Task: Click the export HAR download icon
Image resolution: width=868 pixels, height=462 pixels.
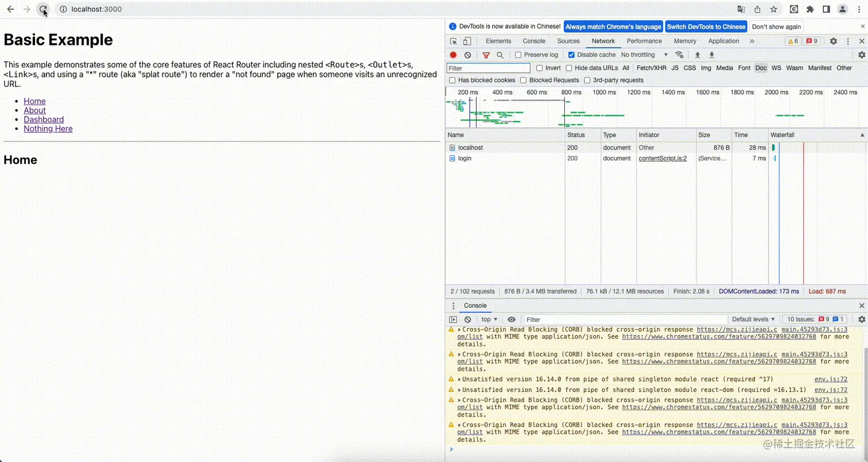Action: click(x=712, y=55)
